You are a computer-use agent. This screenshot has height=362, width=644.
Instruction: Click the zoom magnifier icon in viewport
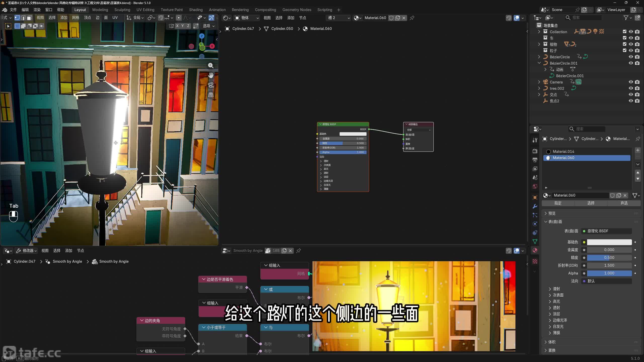pos(211,66)
